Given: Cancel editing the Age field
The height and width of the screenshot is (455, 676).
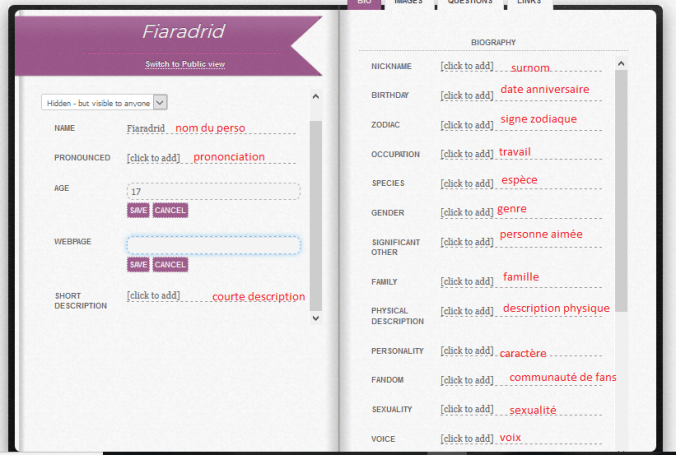Looking at the screenshot, I should point(170,210).
